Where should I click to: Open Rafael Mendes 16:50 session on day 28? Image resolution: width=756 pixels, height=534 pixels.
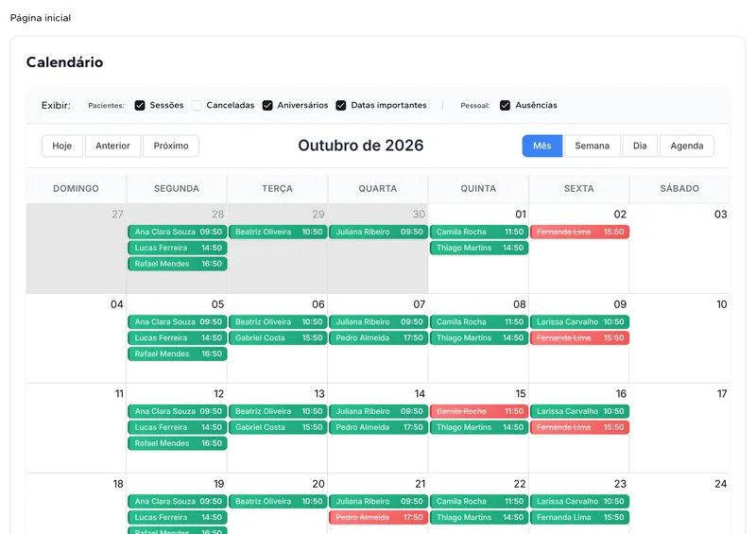178,264
